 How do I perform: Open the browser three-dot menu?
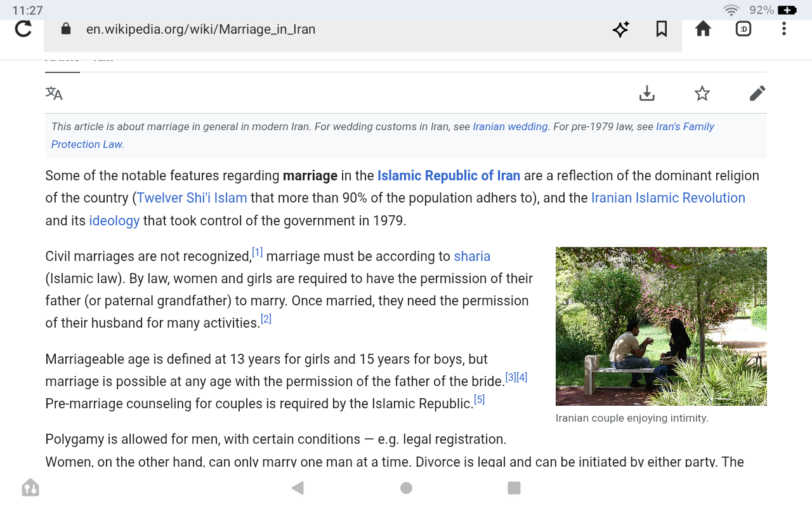(784, 29)
